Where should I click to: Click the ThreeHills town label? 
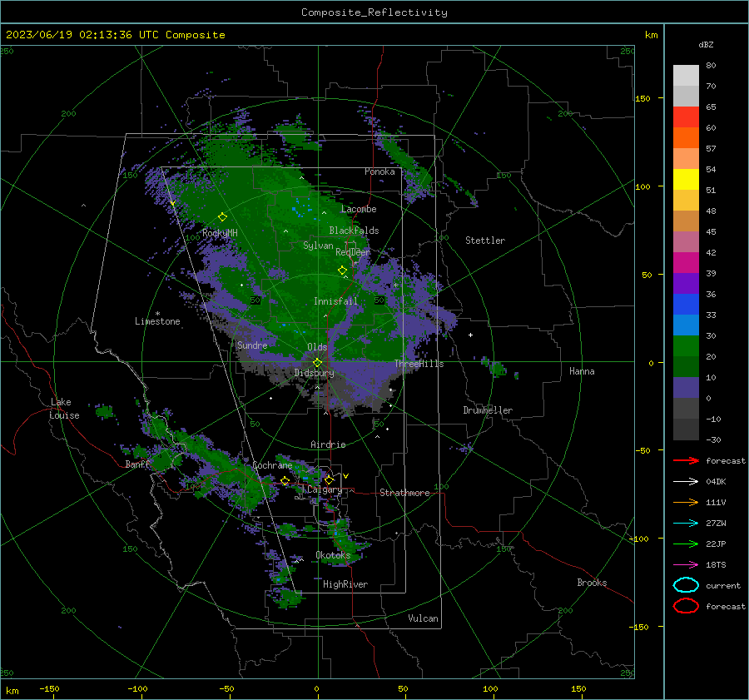click(419, 364)
